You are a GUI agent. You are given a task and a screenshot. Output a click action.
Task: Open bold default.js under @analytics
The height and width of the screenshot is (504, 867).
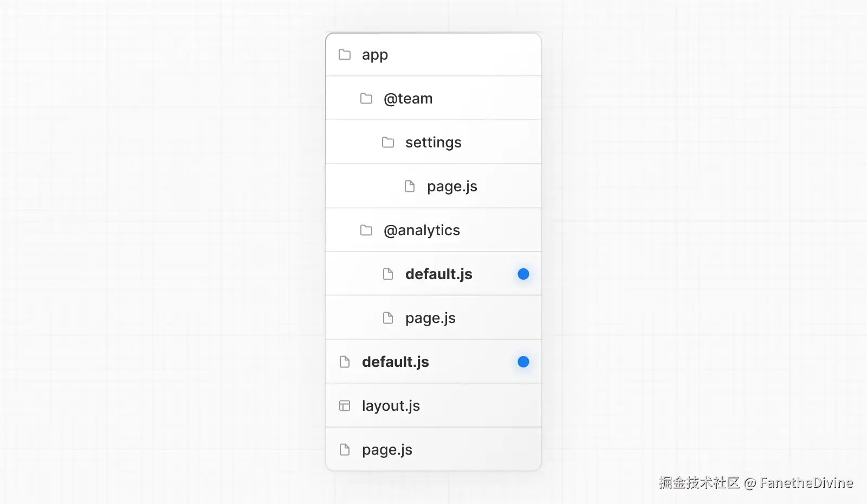click(439, 274)
